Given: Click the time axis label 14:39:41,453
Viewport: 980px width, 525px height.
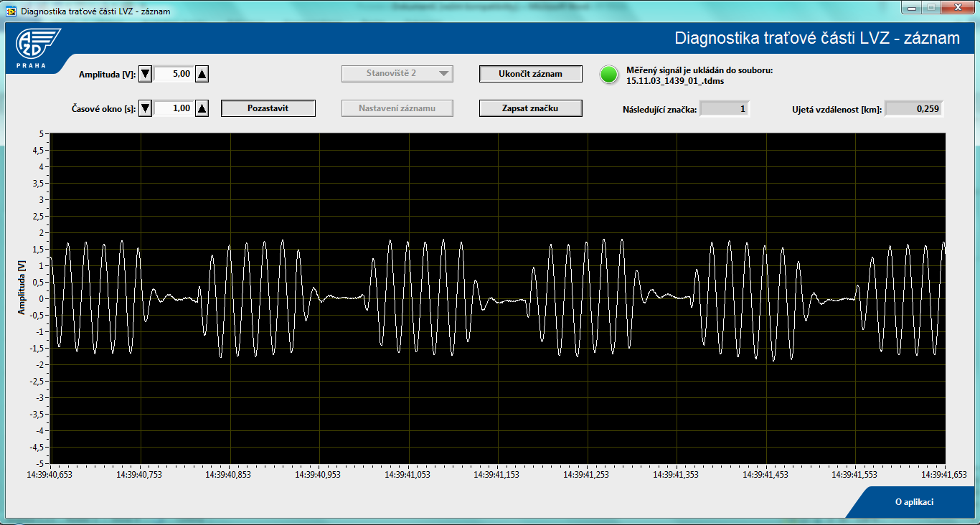Looking at the screenshot, I should pos(765,474).
